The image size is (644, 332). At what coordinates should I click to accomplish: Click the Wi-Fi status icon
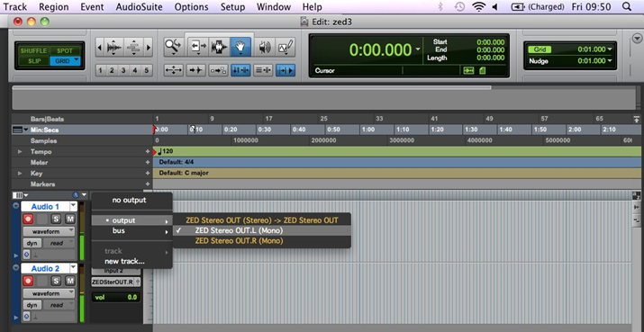click(x=478, y=6)
